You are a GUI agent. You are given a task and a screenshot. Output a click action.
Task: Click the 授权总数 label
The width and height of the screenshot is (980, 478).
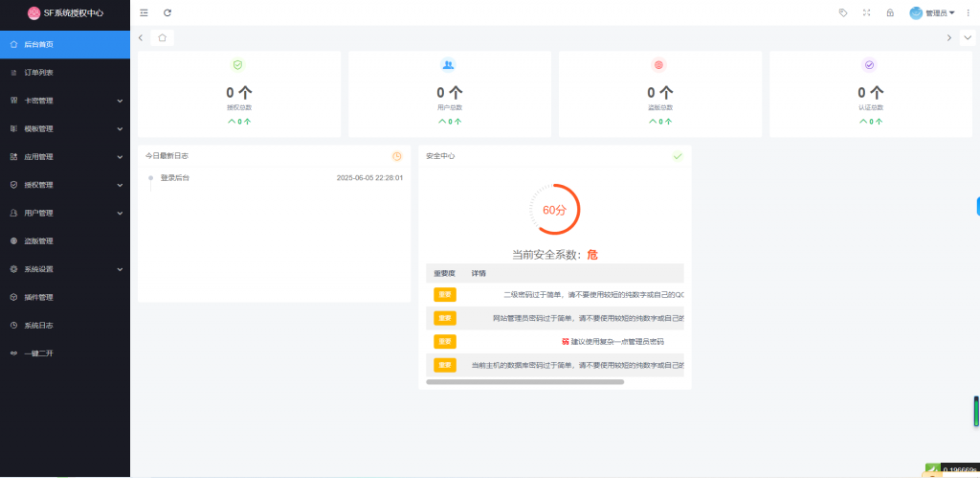point(238,107)
